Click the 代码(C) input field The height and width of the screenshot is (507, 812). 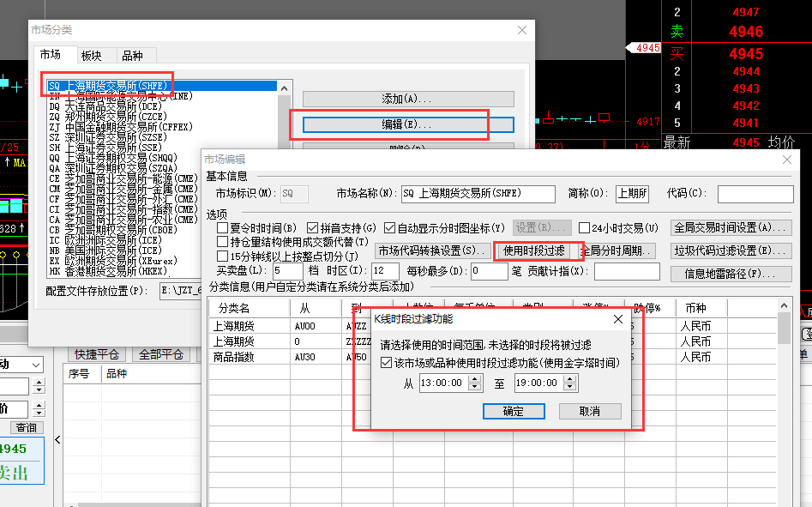(x=755, y=194)
